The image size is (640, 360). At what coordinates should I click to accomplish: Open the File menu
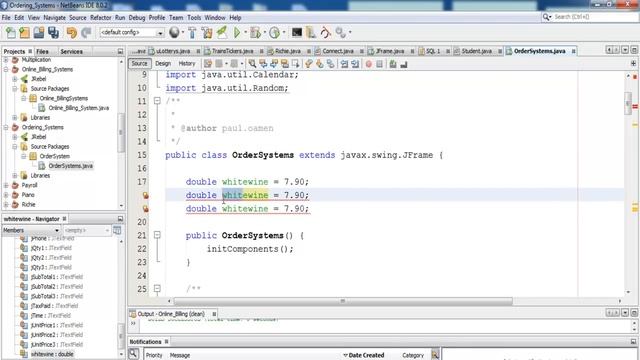point(6,18)
